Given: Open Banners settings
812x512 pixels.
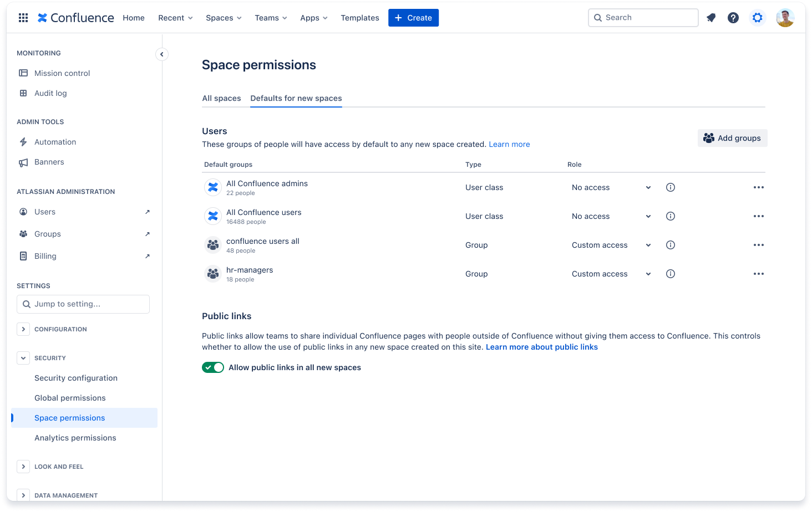Looking at the screenshot, I should pos(49,162).
